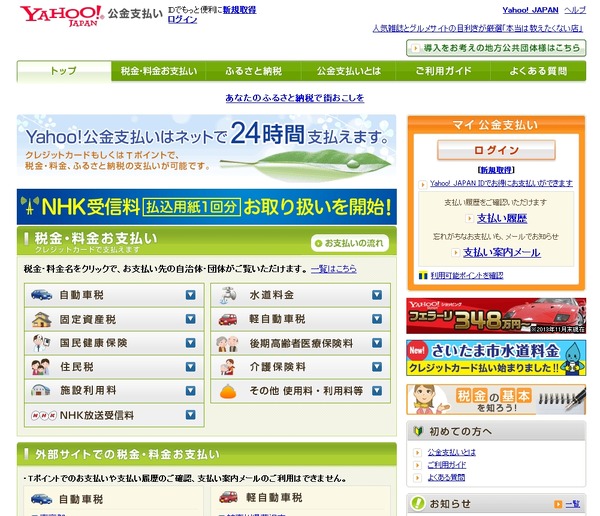Click the blue car icon in the external sites section
Screen dimensions: 600x516
coord(41,499)
